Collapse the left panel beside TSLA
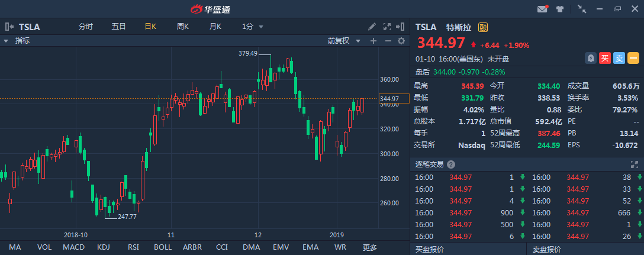 click(x=9, y=27)
